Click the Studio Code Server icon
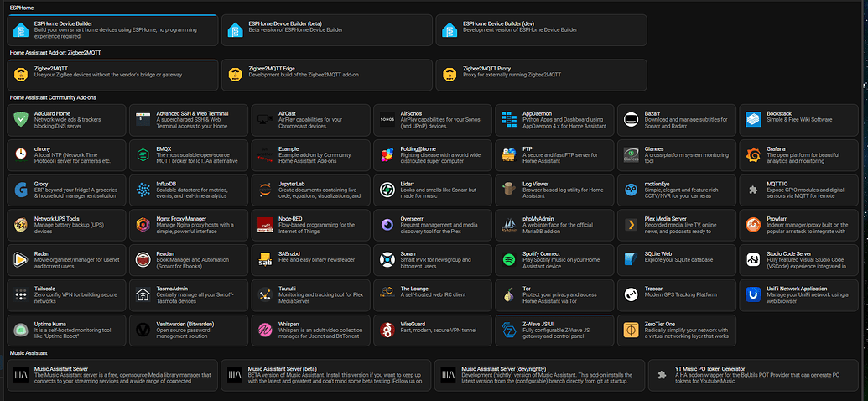 pos(753,260)
